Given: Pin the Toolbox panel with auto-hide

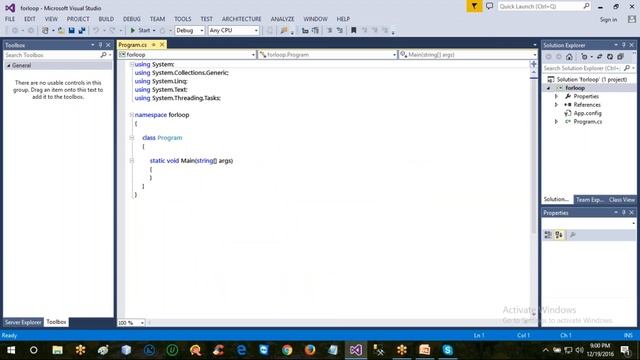Looking at the screenshot, I should pyautogui.click(x=100, y=45).
